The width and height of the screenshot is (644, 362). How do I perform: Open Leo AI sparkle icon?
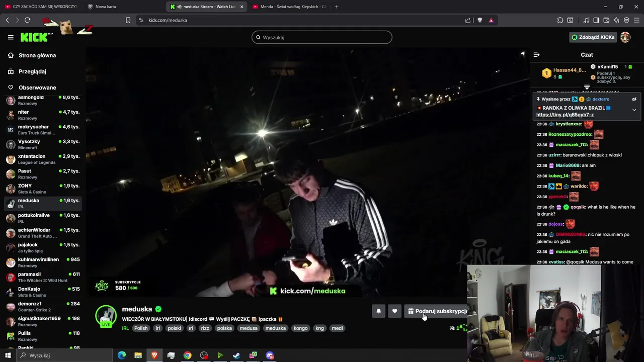pos(616,20)
